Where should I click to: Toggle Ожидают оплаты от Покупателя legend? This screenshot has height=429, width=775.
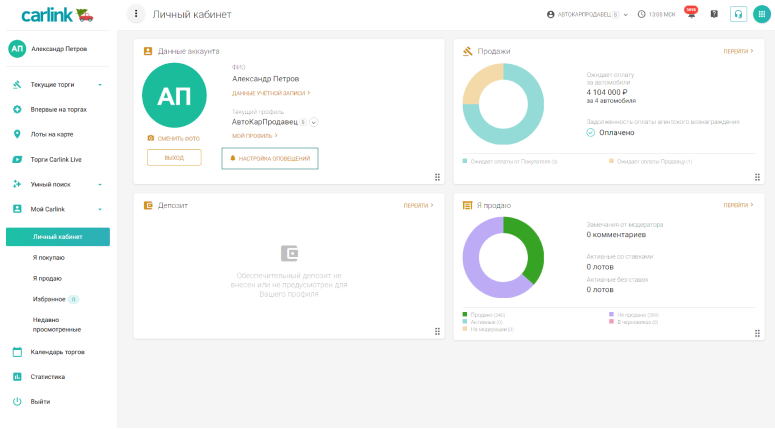(510, 161)
